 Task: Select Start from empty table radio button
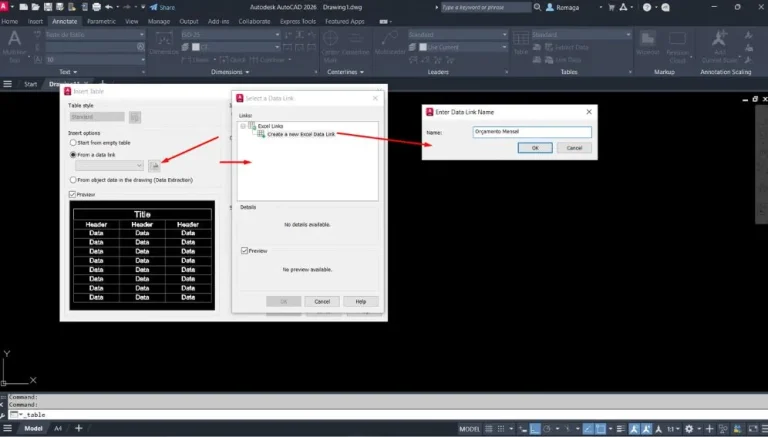pos(73,143)
